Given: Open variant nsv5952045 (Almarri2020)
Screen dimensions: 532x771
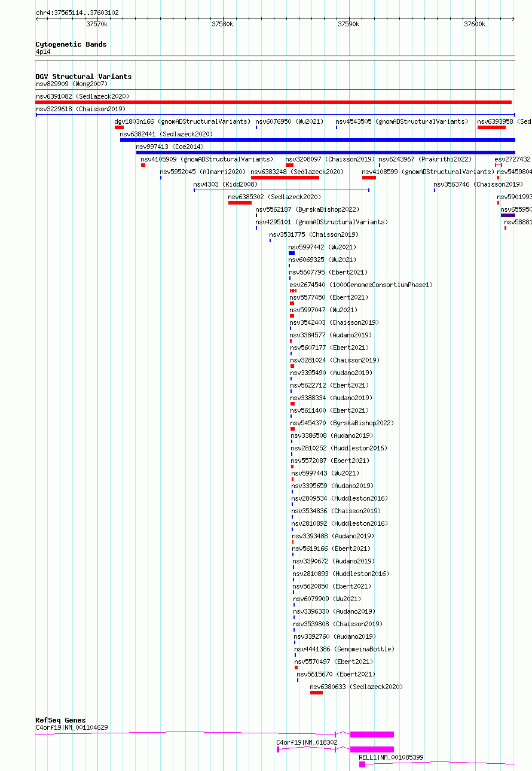Looking at the screenshot, I should (203, 172).
